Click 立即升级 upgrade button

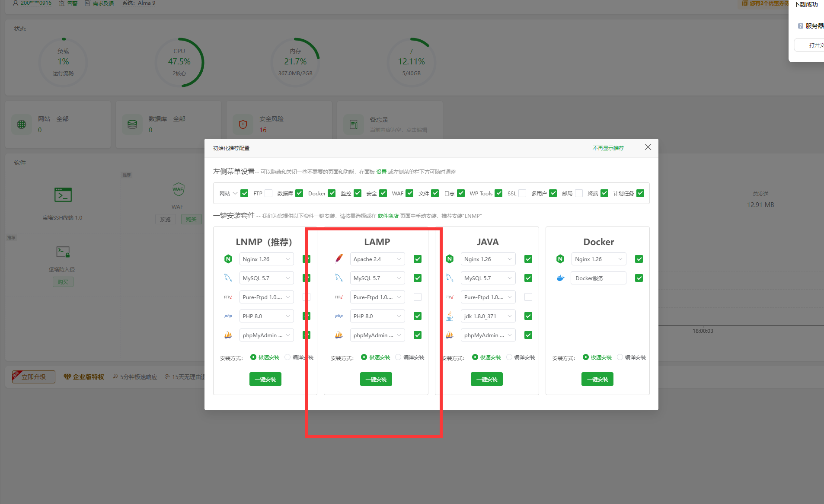34,376
